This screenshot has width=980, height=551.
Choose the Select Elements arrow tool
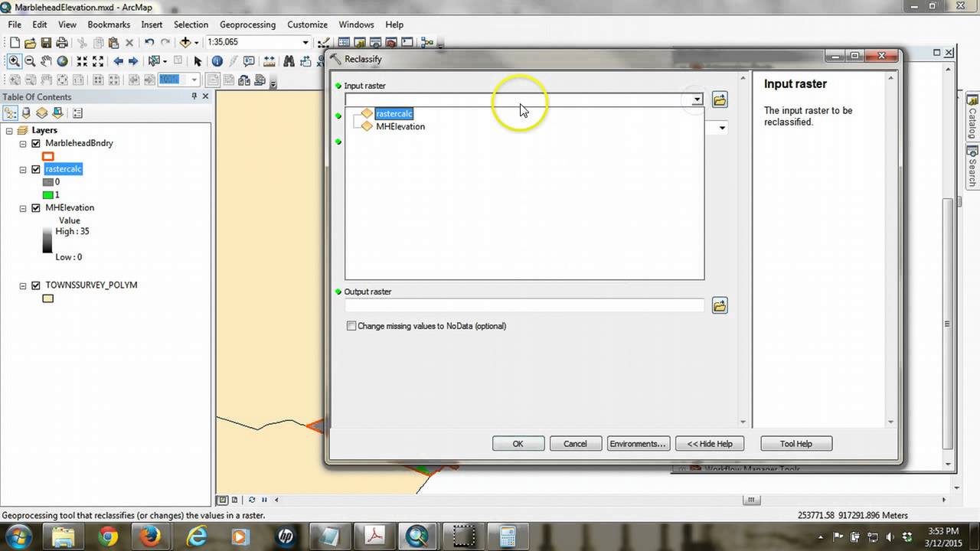click(198, 61)
